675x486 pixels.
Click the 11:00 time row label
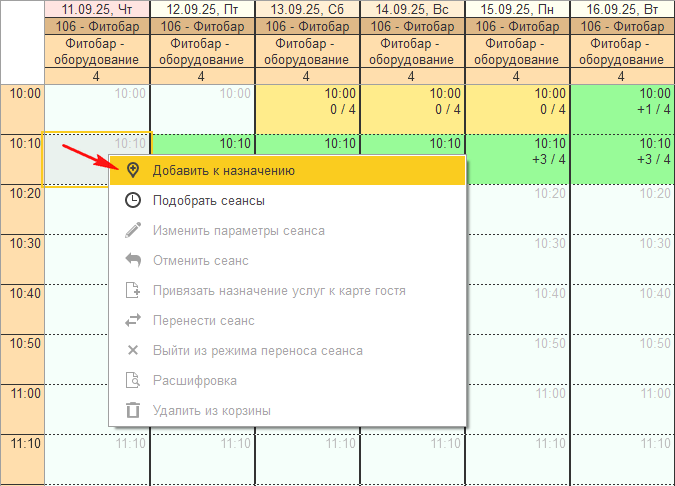[x=23, y=409]
